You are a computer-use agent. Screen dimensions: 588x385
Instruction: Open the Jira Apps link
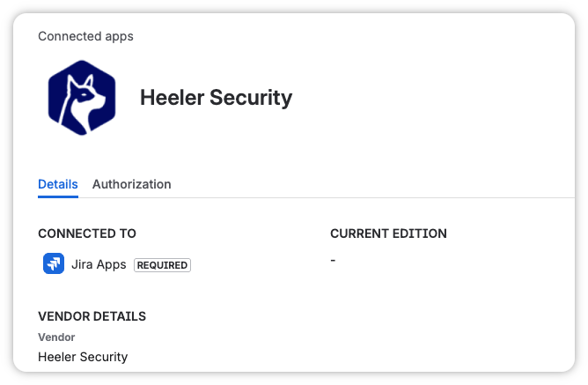(x=99, y=264)
